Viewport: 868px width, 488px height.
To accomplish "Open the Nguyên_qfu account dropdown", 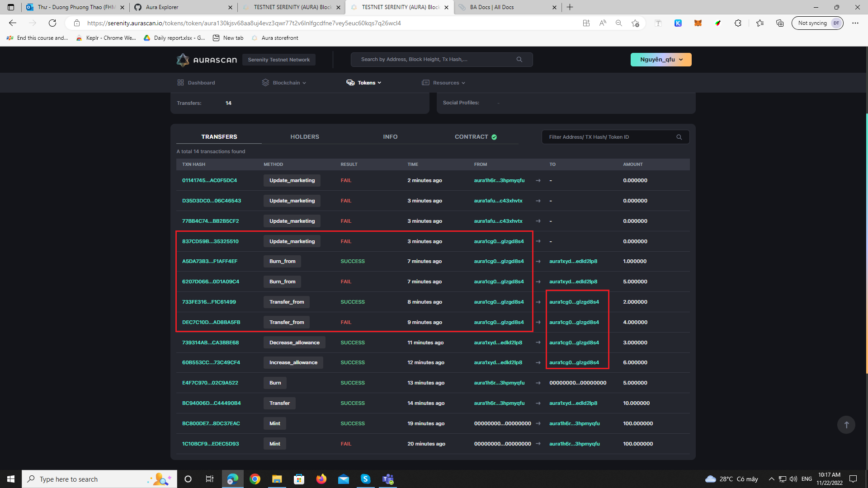I will click(x=661, y=60).
